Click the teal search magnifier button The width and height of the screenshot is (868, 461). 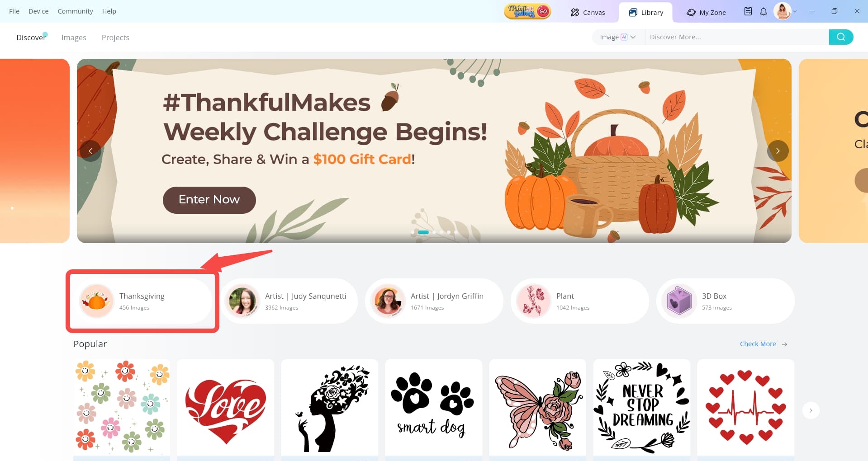841,37
